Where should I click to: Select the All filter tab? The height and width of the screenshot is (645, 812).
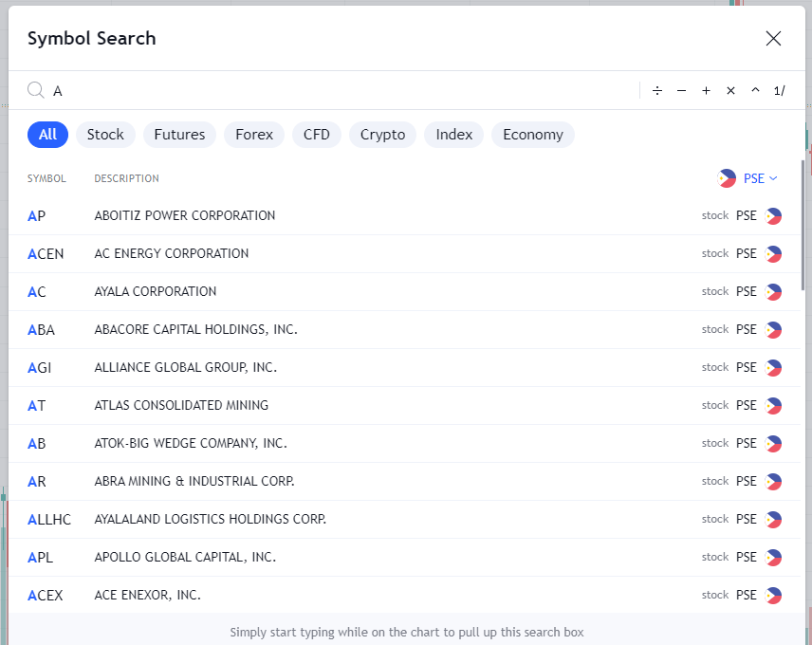(x=47, y=135)
